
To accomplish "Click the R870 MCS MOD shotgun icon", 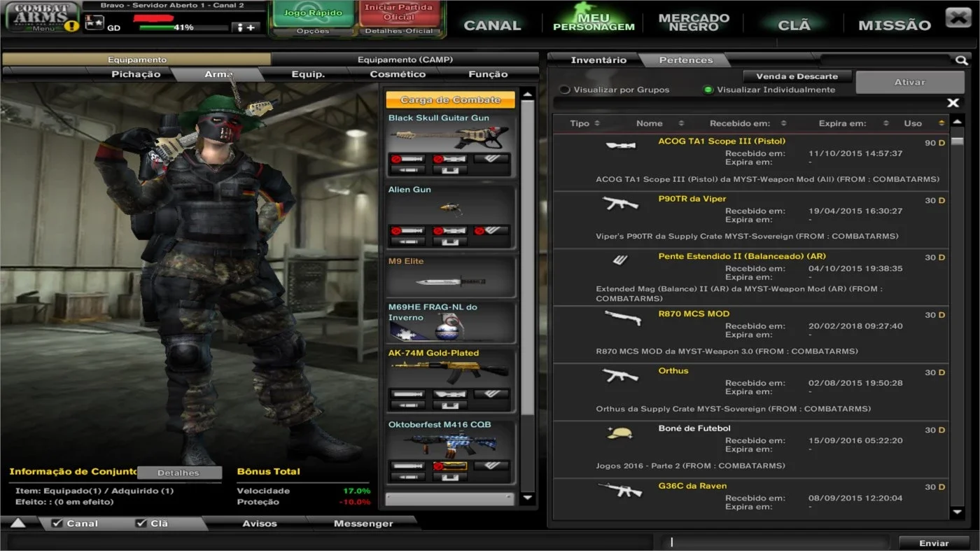I will click(622, 318).
